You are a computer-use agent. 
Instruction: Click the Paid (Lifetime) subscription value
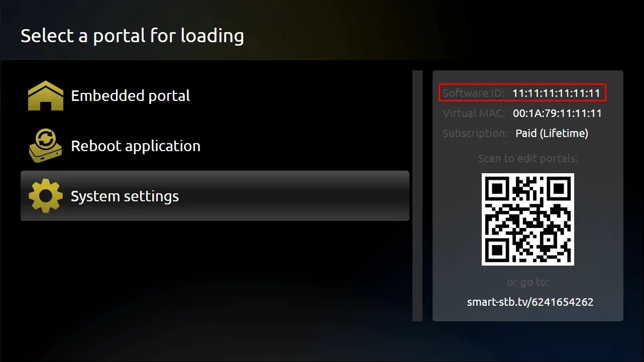tap(552, 134)
